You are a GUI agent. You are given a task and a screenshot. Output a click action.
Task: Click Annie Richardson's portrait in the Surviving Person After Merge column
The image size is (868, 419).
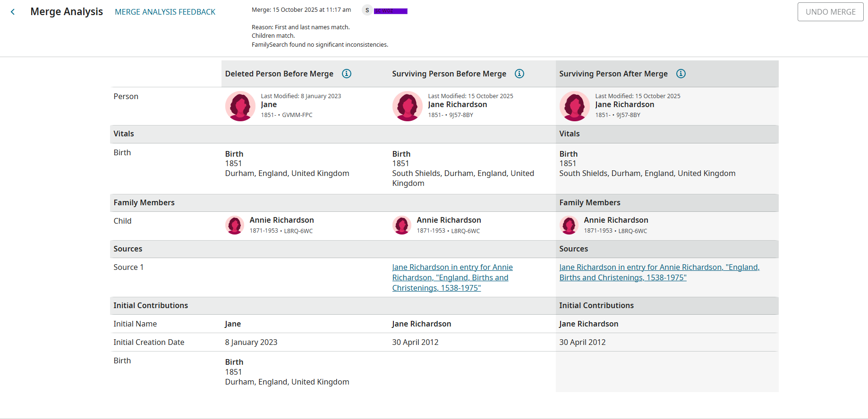[x=569, y=225]
